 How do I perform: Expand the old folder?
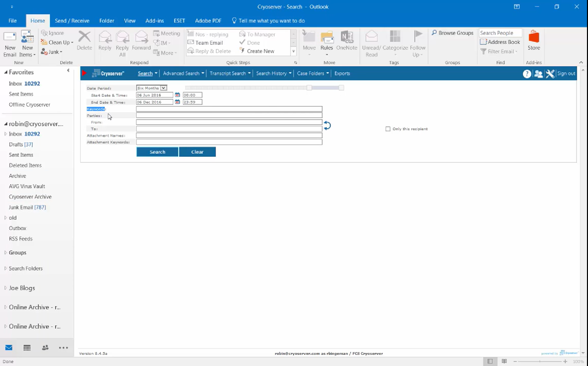point(5,218)
